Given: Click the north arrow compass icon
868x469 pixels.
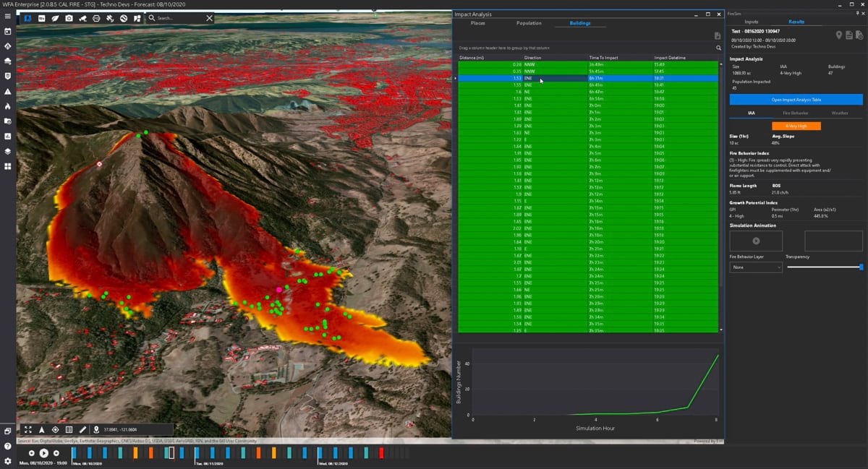Looking at the screenshot, I should (42, 430).
